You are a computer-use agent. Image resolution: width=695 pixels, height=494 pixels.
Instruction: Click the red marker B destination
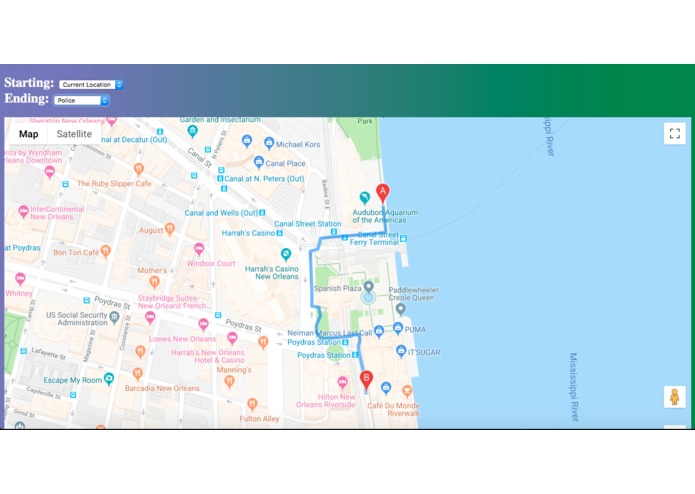[366, 381]
